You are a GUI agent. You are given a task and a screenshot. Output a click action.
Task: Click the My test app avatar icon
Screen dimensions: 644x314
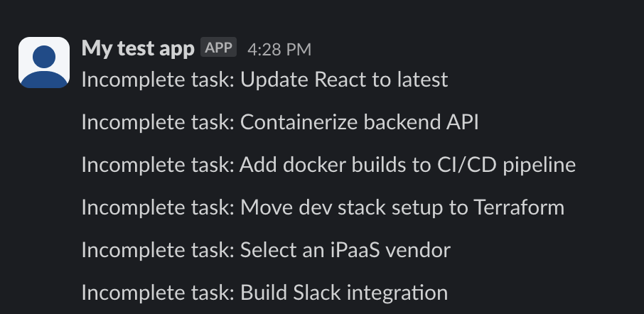(44, 63)
